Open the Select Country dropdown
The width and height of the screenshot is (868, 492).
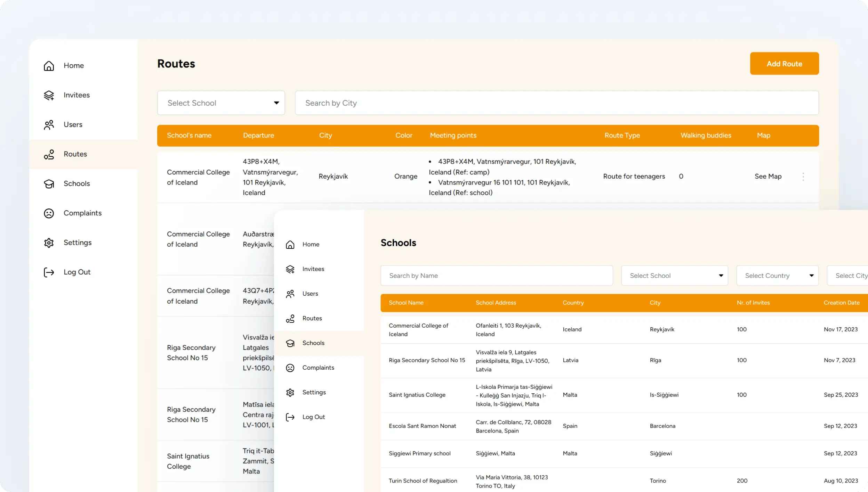pyautogui.click(x=777, y=275)
